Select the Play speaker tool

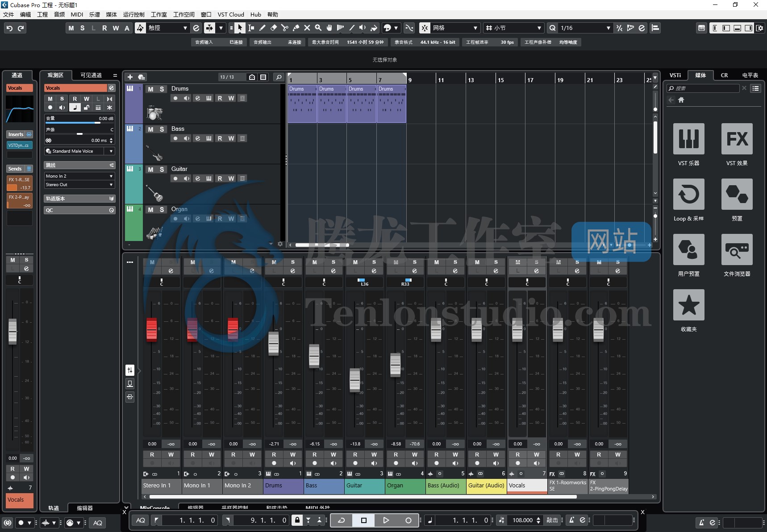point(363,28)
